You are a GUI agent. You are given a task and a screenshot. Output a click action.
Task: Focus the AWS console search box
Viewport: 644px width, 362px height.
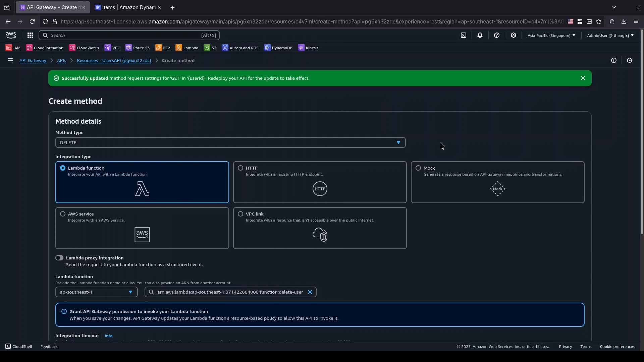pos(129,35)
